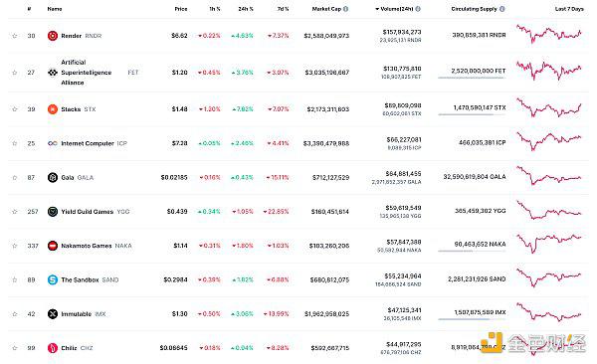The height and width of the screenshot is (364, 597).
Task: Sort table by 7d % column header
Action: (x=283, y=9)
